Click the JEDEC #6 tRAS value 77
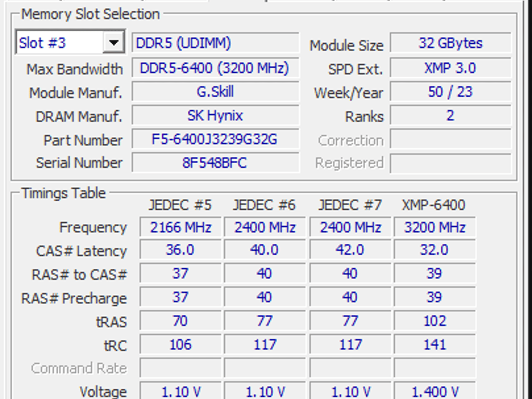532x399 pixels. click(265, 321)
